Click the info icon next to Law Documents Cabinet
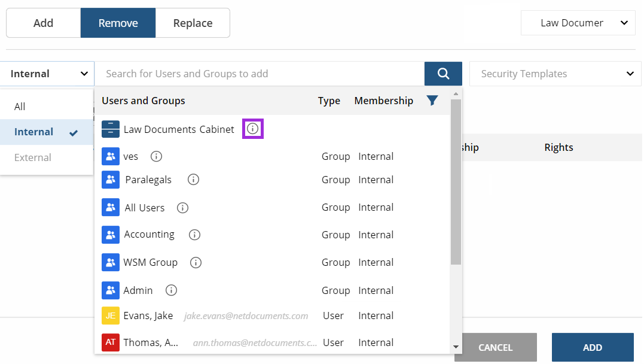The width and height of the screenshot is (644, 364). [x=253, y=129]
